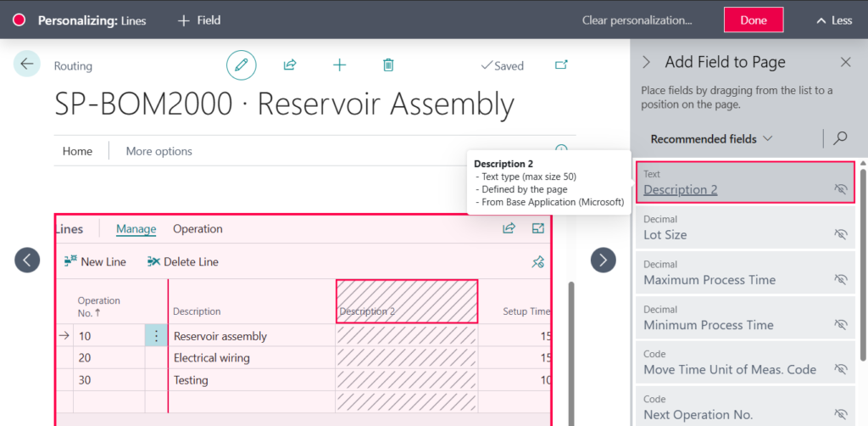The width and height of the screenshot is (868, 426).
Task: Toggle visibility eye for Lot Size field
Action: tap(840, 234)
